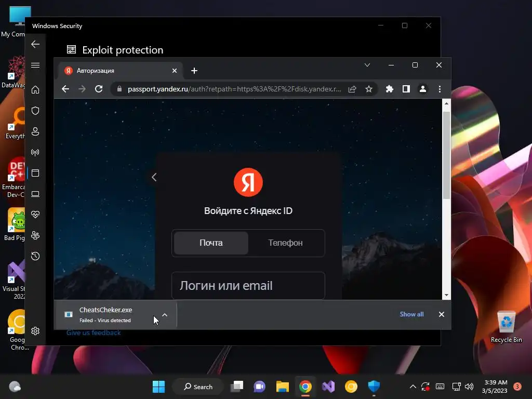532x399 pixels.
Task: Toggle Chrome side panel icon
Action: click(406, 89)
